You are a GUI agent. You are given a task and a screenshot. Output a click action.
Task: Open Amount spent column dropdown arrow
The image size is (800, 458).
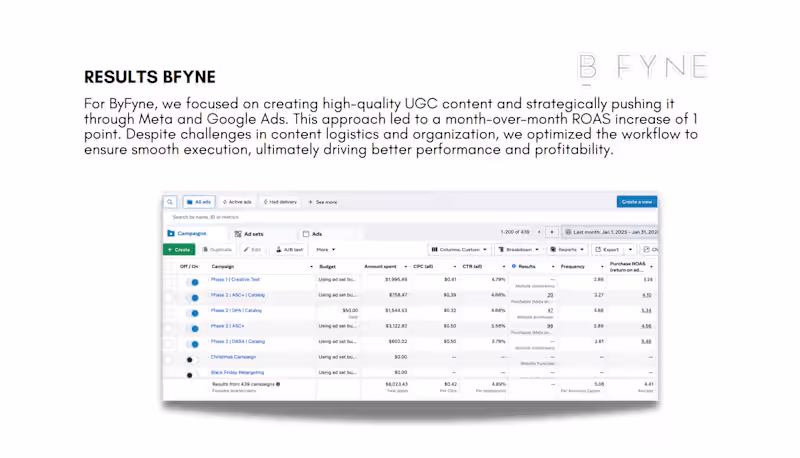pyautogui.click(x=406, y=267)
